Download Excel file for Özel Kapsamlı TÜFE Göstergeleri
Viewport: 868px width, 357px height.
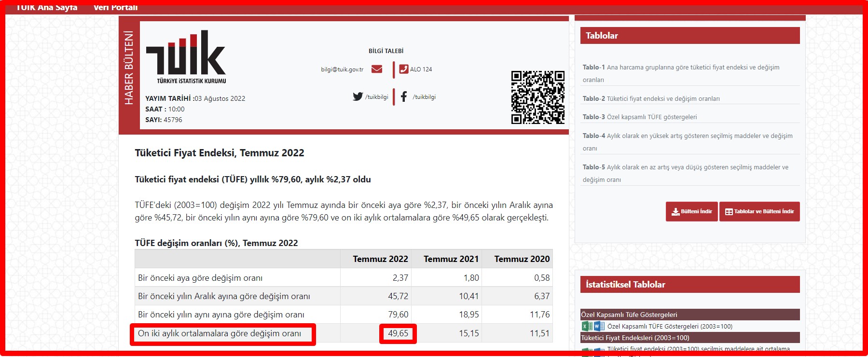pyautogui.click(x=587, y=326)
